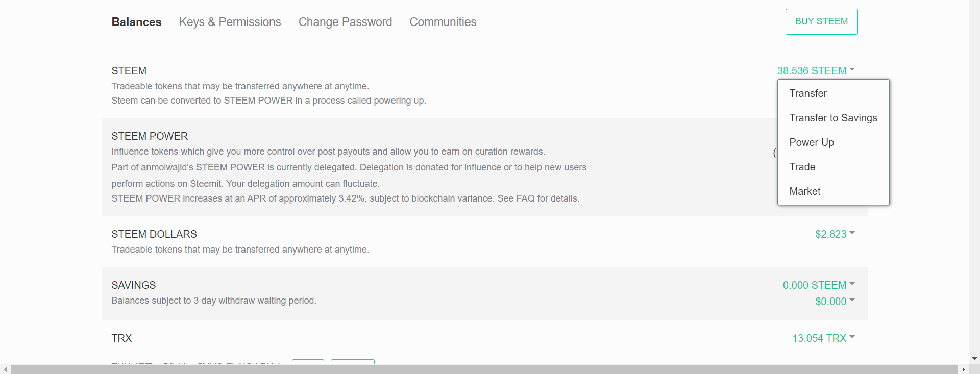This screenshot has width=980, height=374.
Task: Expand the $0.000 savings balance dropdown
Action: pyautogui.click(x=835, y=302)
